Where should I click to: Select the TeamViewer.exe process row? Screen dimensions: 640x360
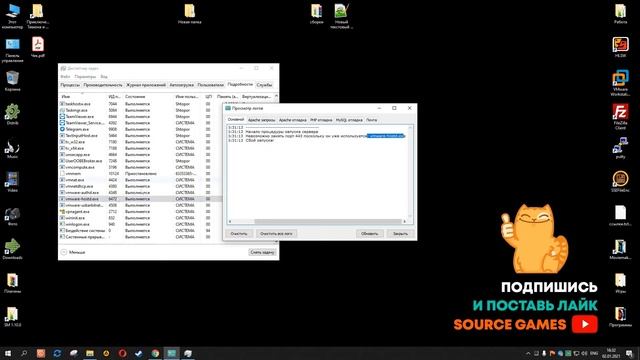141,116
